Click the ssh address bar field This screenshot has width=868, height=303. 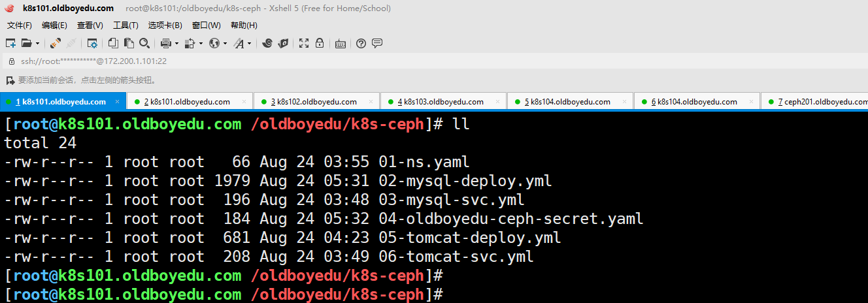[261, 61]
